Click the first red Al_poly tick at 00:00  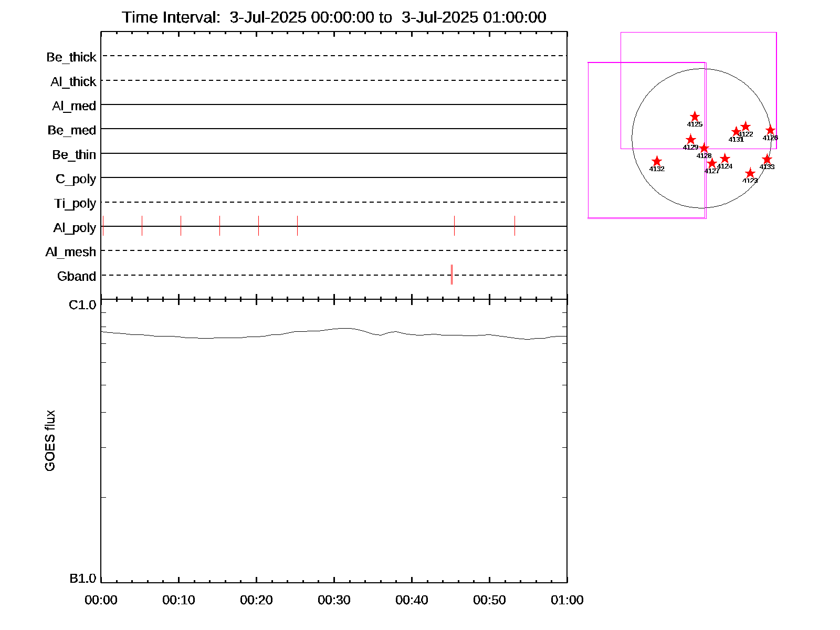[103, 226]
